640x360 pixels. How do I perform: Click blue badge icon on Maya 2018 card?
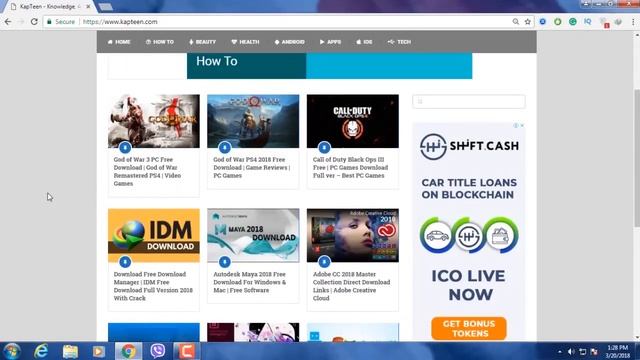tap(224, 262)
